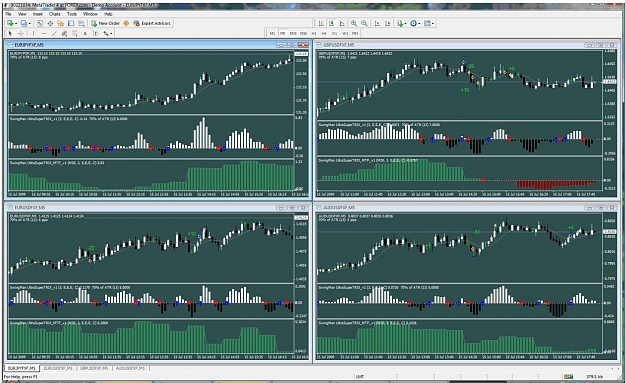Open the File menu

click(8, 14)
